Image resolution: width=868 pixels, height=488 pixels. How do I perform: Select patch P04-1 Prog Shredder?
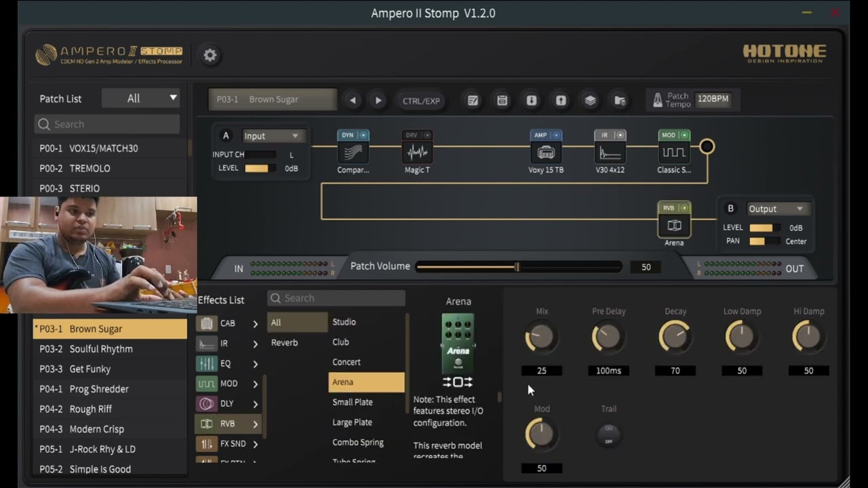pos(110,389)
